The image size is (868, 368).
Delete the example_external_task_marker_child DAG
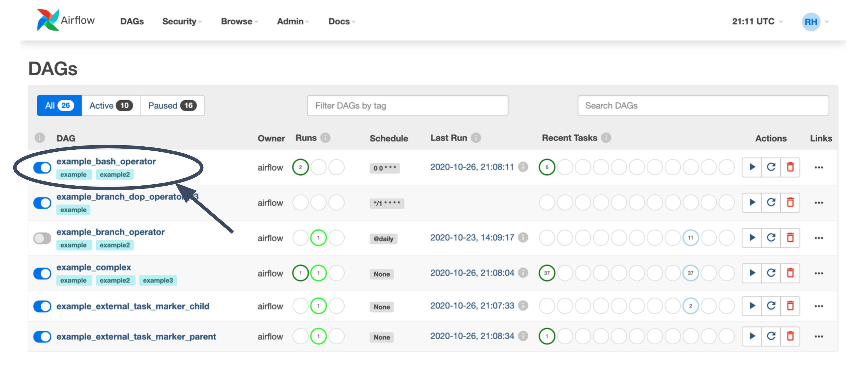790,306
